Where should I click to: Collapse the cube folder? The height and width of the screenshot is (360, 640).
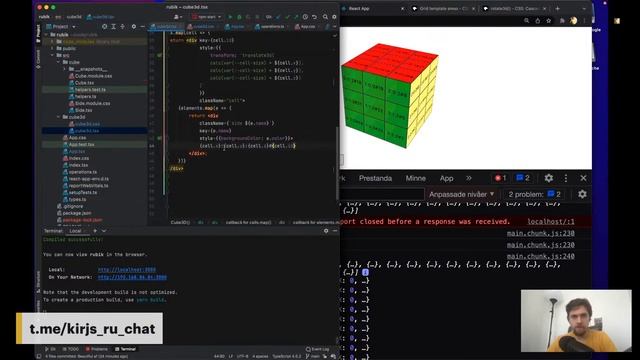click(x=59, y=62)
